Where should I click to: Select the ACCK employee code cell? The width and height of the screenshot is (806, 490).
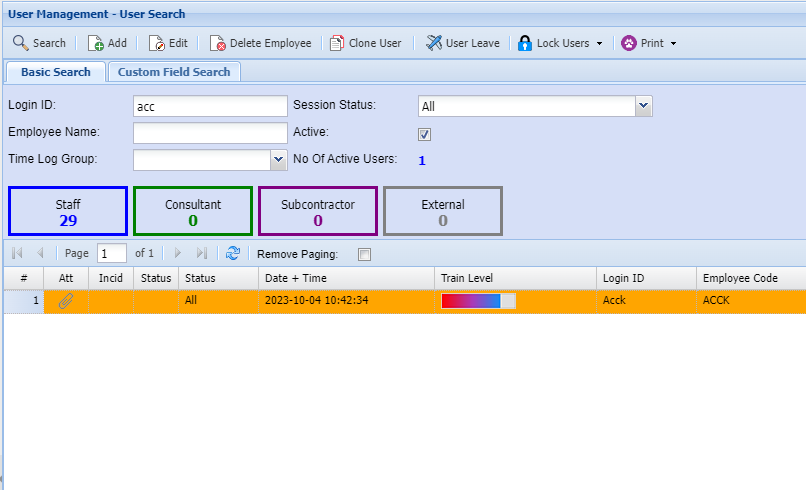point(751,301)
